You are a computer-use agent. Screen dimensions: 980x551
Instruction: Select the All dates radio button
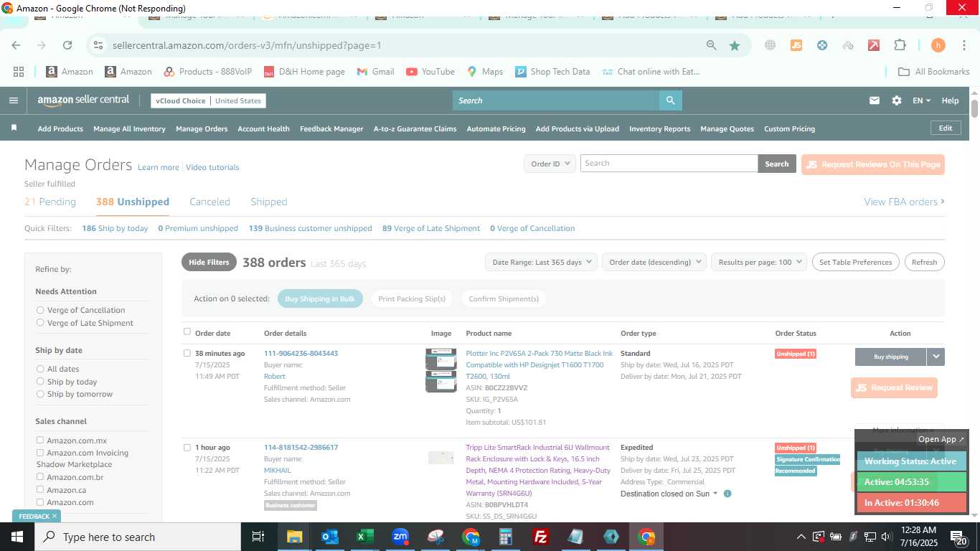(x=40, y=369)
